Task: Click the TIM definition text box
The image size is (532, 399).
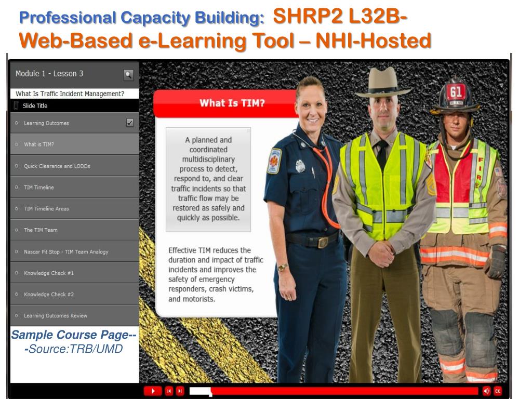Action: [x=208, y=179]
